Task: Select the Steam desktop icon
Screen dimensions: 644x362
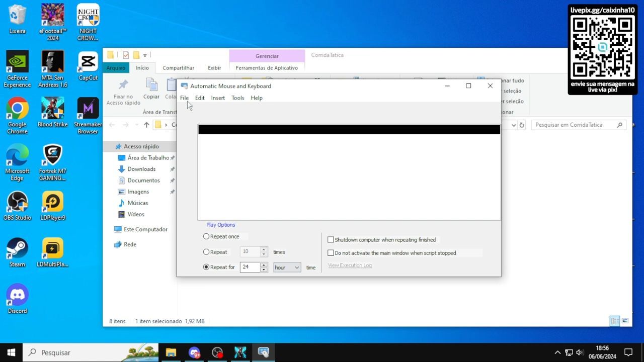Action: click(17, 252)
